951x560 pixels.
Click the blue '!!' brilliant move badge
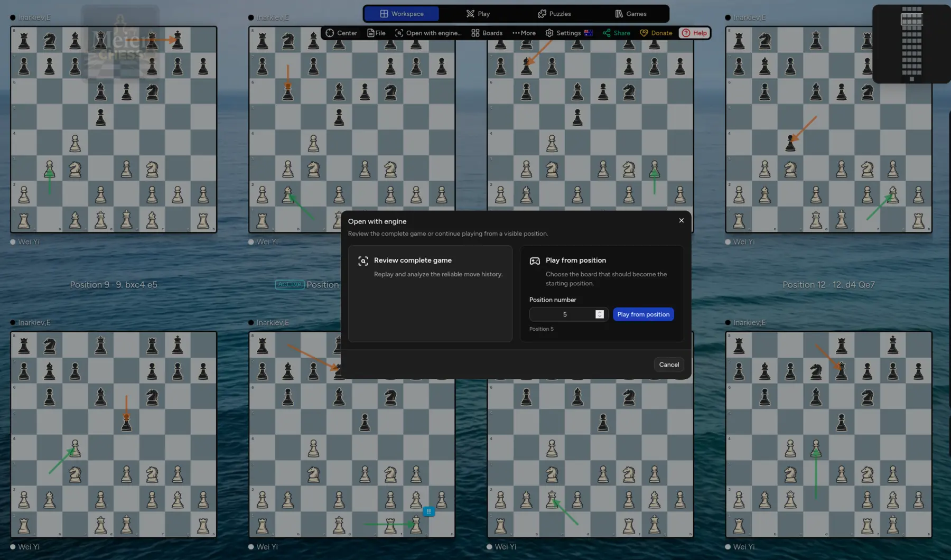[x=429, y=511]
